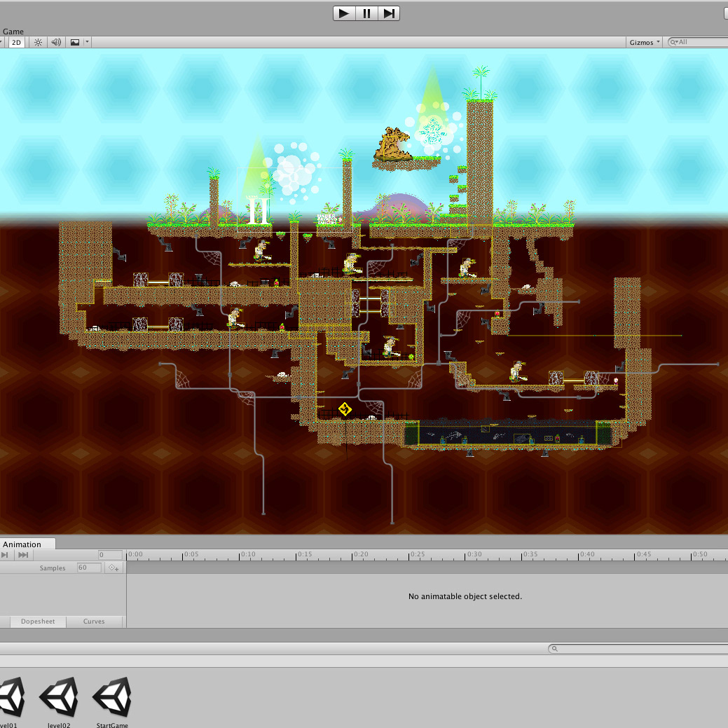728x728 pixels.
Task: Click the 0:00 mark on the timeline
Action: point(135,554)
